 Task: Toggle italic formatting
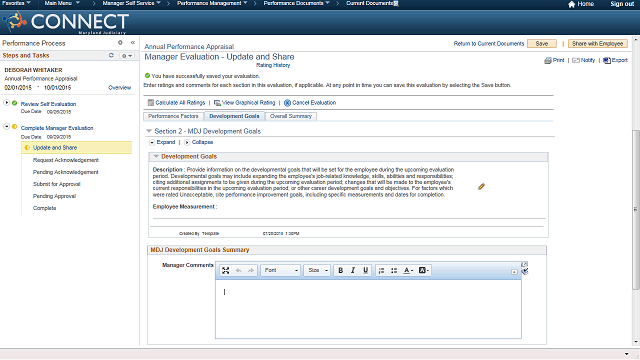[x=353, y=270]
